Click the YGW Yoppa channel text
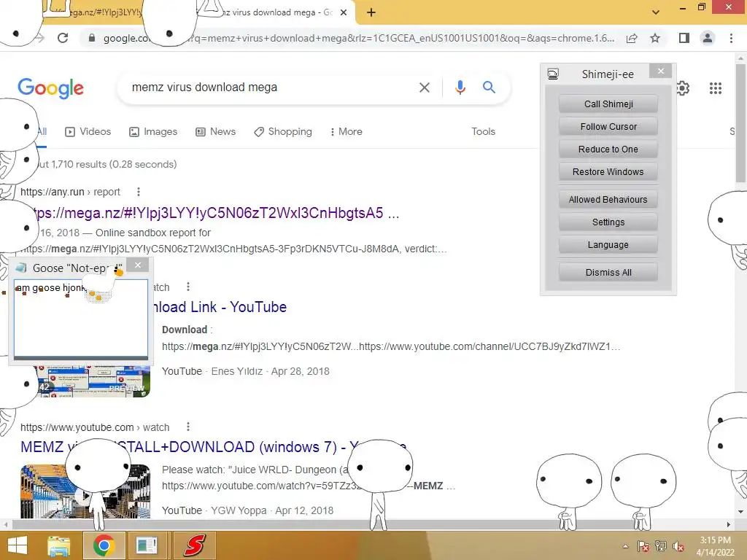This screenshot has width=747, height=560. coord(239,511)
